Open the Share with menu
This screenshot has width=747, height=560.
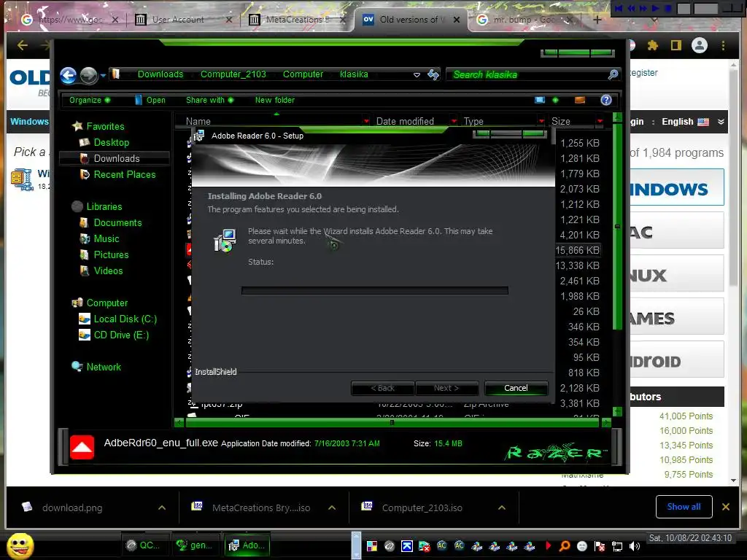(209, 100)
